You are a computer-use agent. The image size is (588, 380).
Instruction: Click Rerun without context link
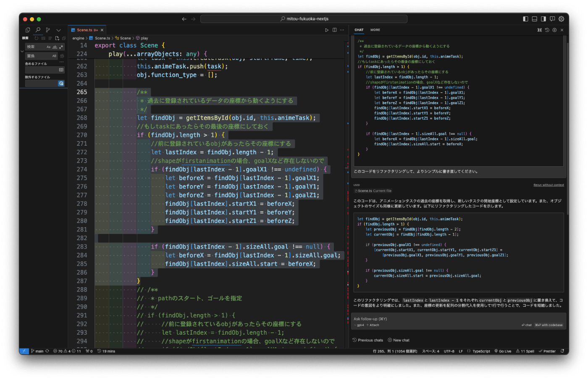coord(549,185)
